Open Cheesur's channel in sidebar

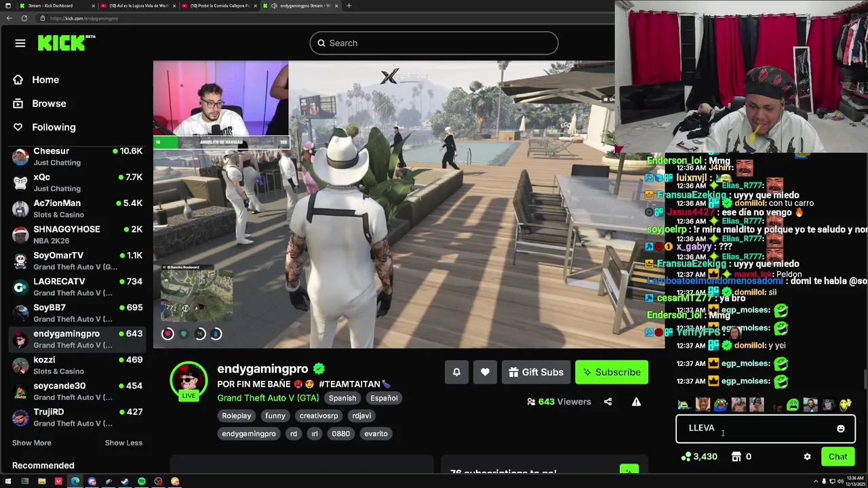(x=78, y=157)
